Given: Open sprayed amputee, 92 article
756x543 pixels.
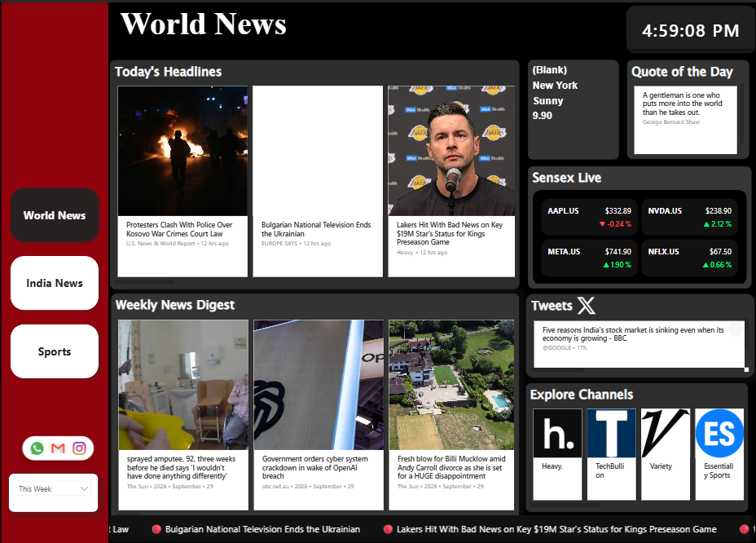Looking at the screenshot, I should point(181,467).
